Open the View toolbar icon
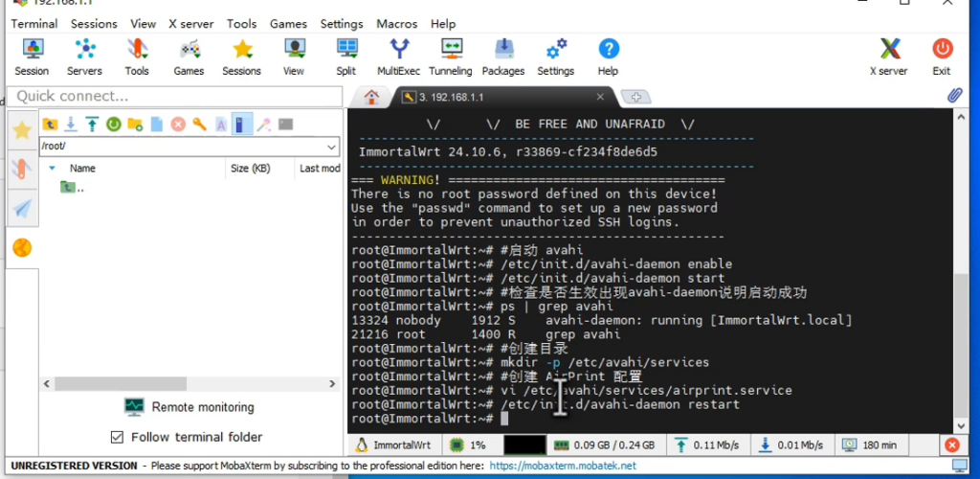The width and height of the screenshot is (980, 479). coord(294,57)
